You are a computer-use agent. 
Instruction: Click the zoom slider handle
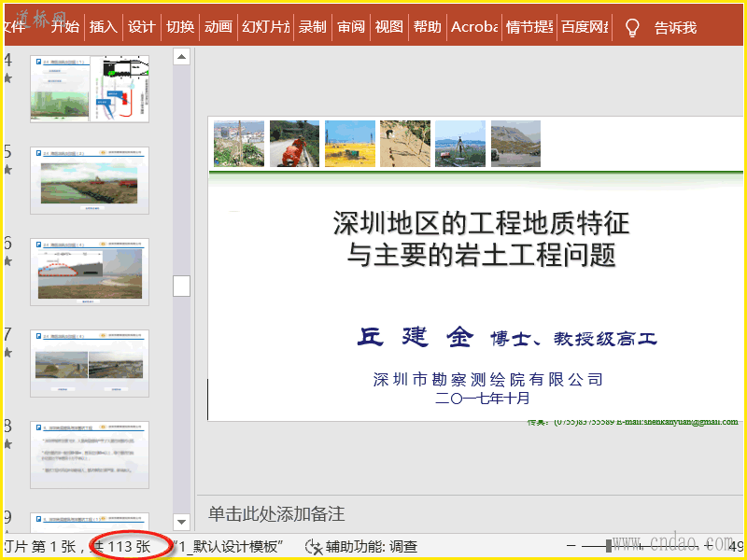point(609,546)
